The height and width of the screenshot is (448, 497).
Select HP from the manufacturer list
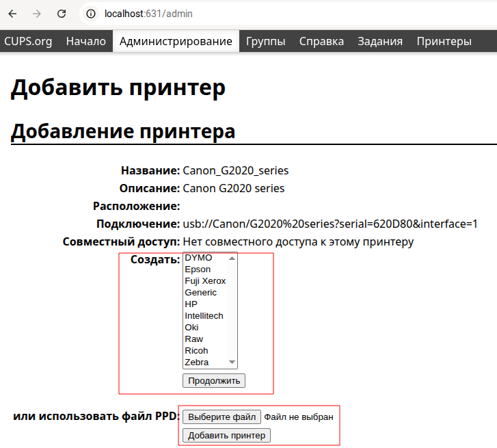pos(191,304)
